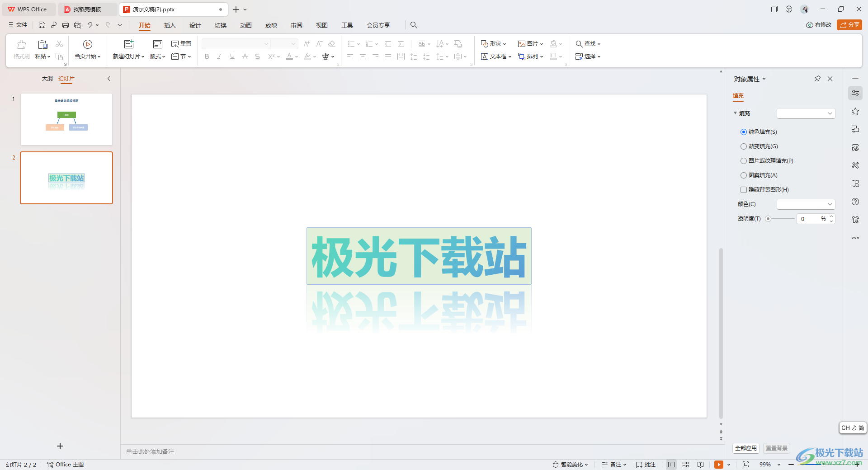Viewport: 868px width, 470px height.
Task: Click the help question mark icon in sidebar
Action: (x=855, y=202)
